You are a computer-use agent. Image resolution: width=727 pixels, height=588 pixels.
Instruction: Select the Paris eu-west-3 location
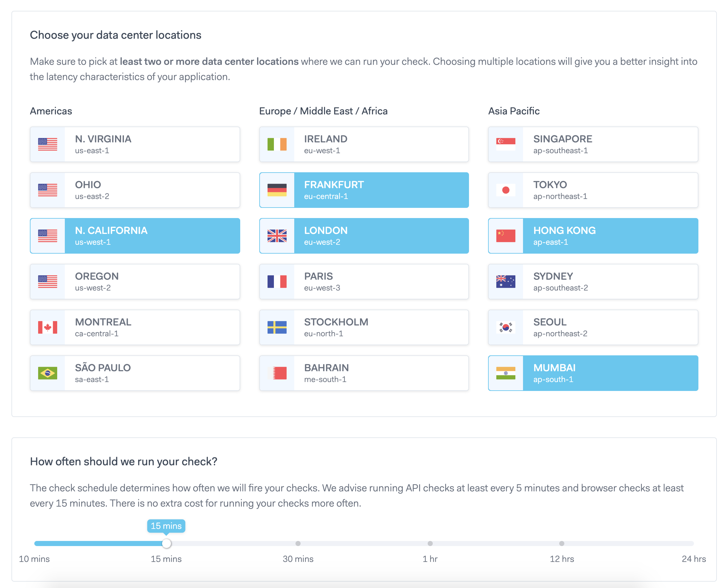[x=364, y=282]
